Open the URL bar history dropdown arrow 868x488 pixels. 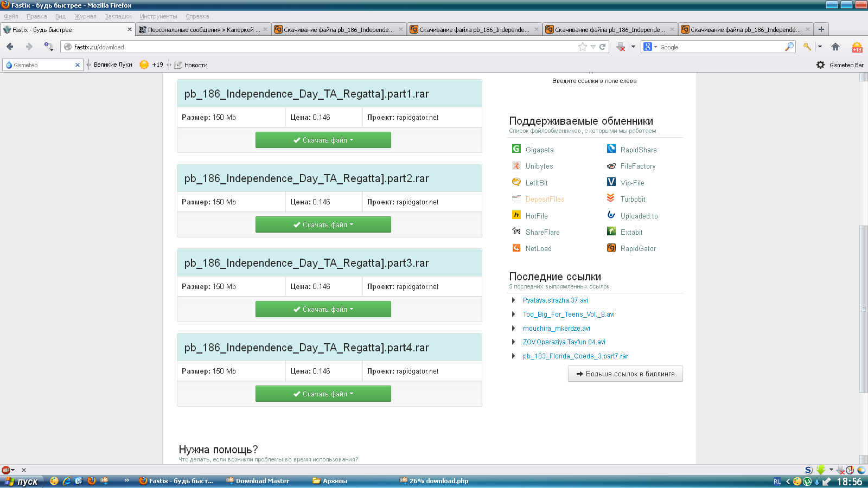pyautogui.click(x=593, y=47)
